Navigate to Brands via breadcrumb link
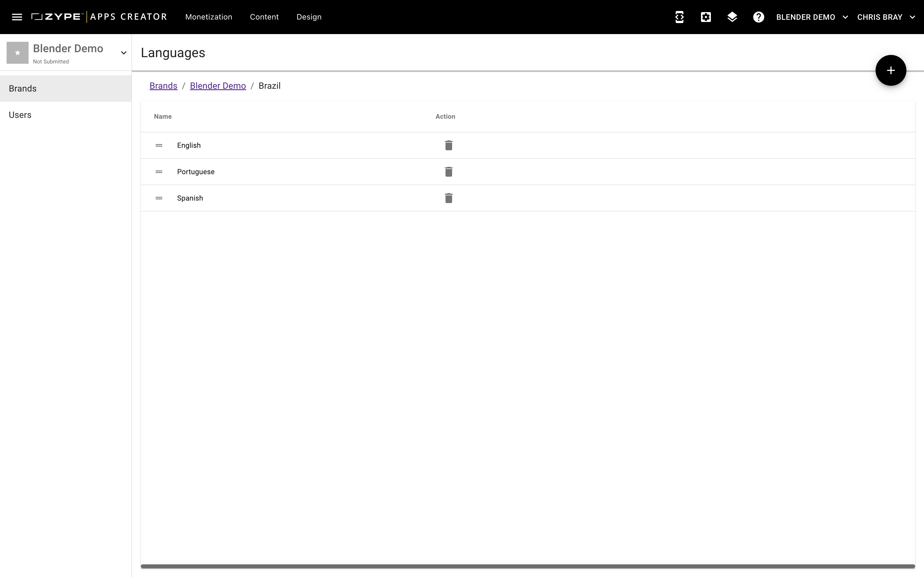 point(163,85)
